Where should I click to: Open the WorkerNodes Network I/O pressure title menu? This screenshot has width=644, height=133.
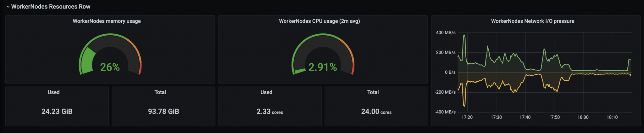coord(532,21)
